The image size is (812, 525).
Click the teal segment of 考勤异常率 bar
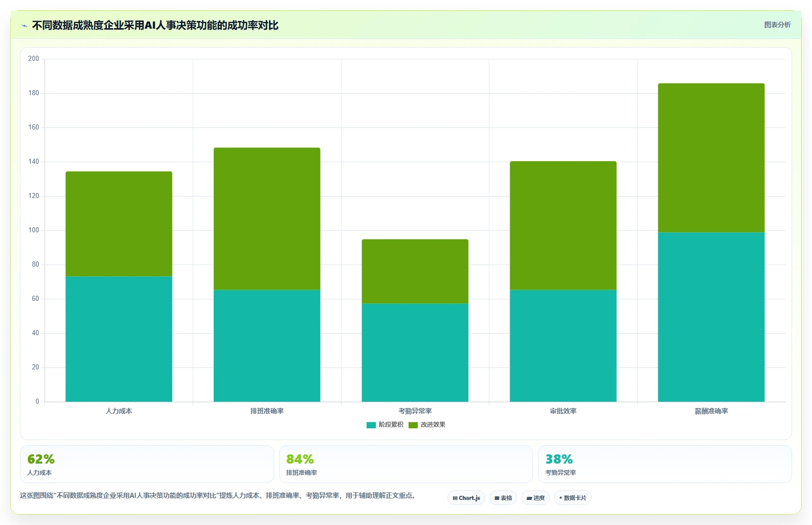tap(415, 353)
